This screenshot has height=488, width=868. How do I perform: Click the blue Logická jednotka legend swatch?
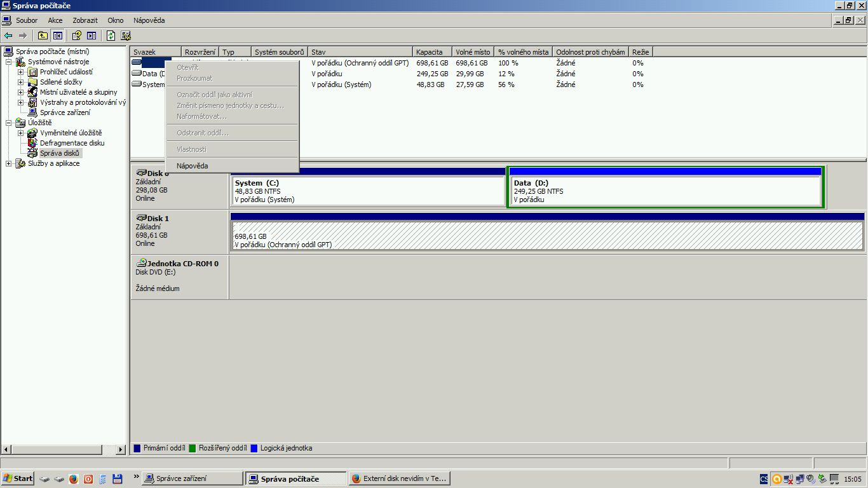coord(254,448)
